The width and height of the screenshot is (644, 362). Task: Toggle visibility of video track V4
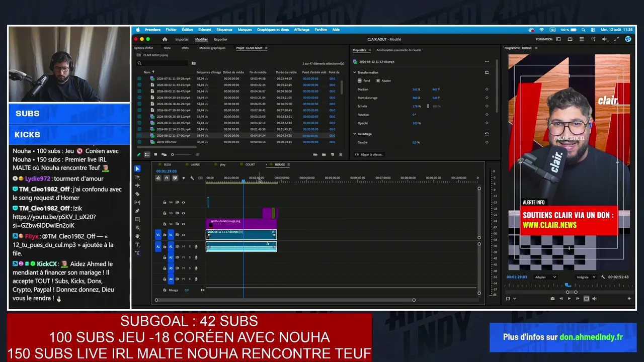pos(183,203)
